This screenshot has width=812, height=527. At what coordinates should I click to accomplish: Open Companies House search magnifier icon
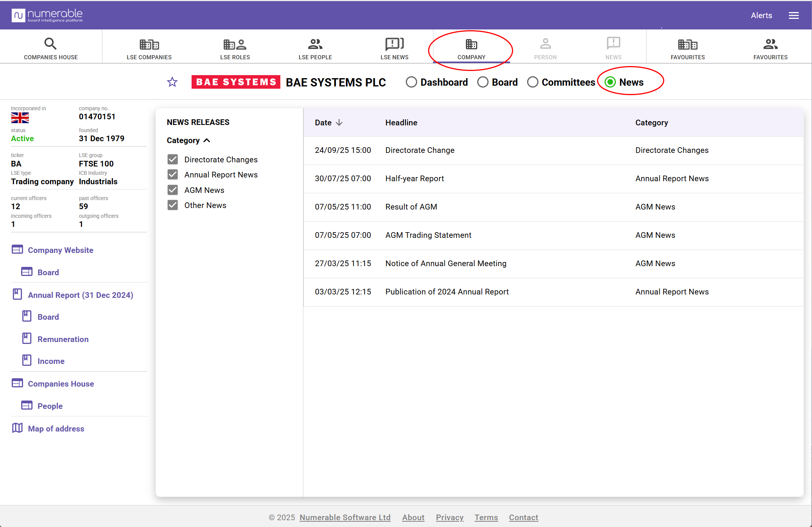50,44
